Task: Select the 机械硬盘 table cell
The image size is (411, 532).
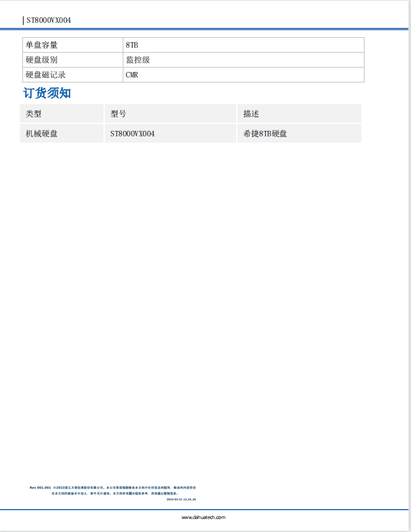Action: pyautogui.click(x=62, y=133)
